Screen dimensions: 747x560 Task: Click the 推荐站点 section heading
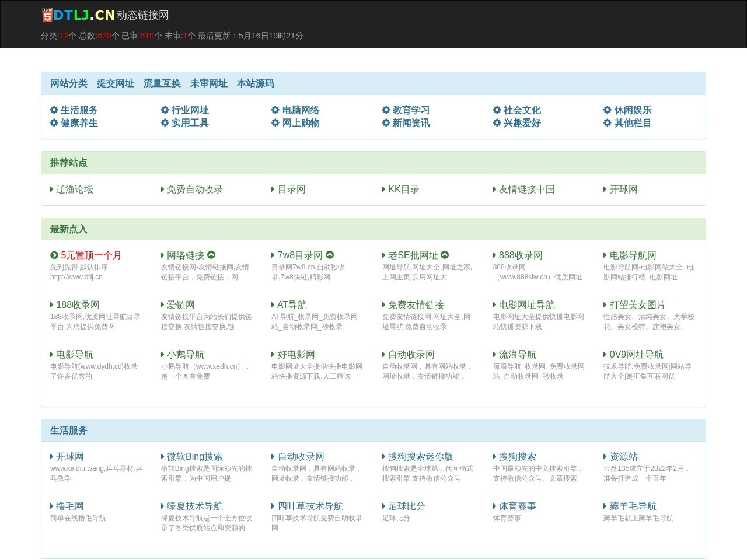click(x=69, y=163)
